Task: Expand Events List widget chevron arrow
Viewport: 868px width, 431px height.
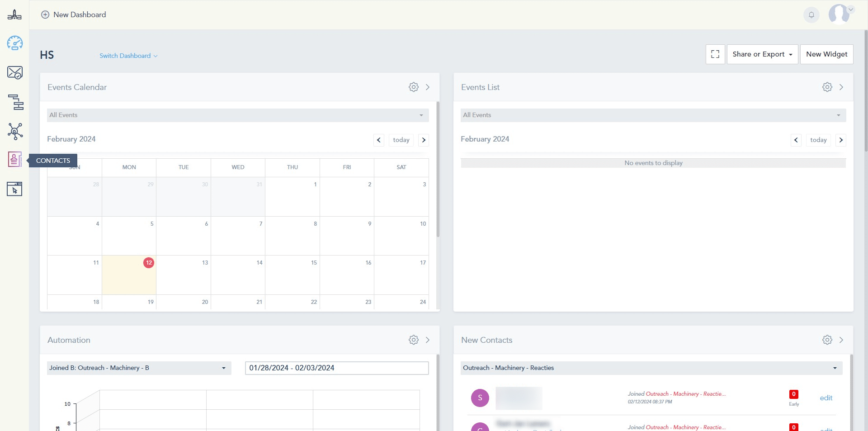Action: pyautogui.click(x=841, y=87)
